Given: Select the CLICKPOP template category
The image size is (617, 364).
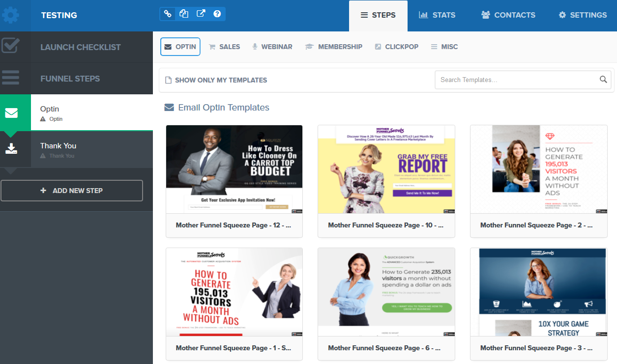Looking at the screenshot, I should coord(396,47).
